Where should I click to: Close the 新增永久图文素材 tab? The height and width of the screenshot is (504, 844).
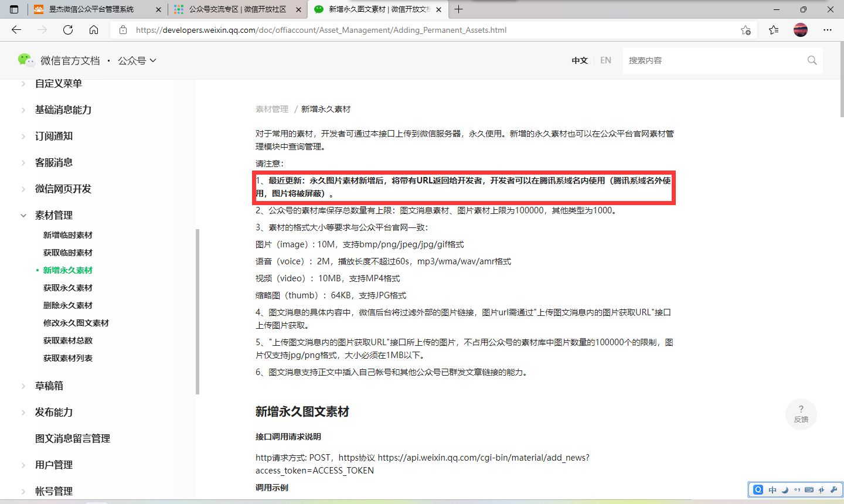click(438, 9)
